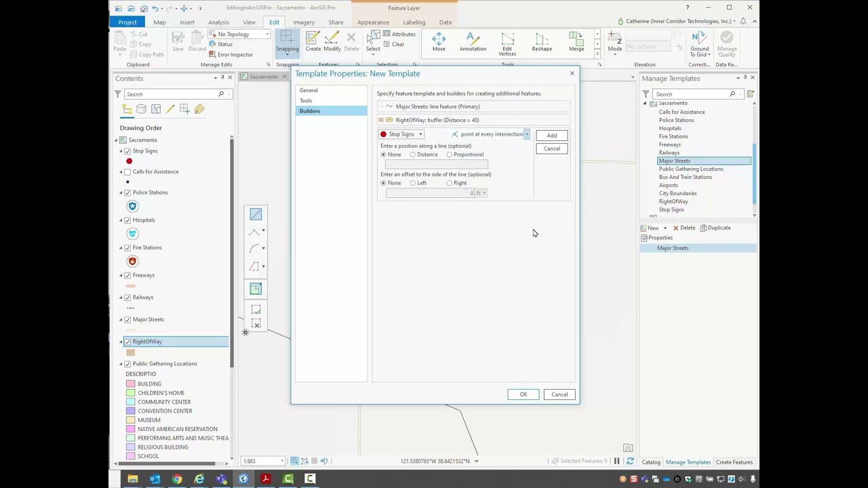Select Distance position radio button

point(412,155)
